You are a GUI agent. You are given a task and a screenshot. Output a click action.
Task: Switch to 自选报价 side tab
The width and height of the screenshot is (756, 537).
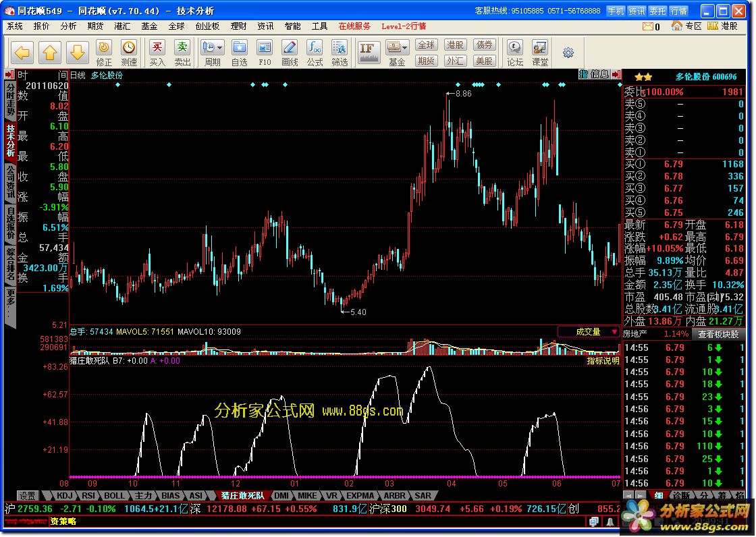coord(10,223)
